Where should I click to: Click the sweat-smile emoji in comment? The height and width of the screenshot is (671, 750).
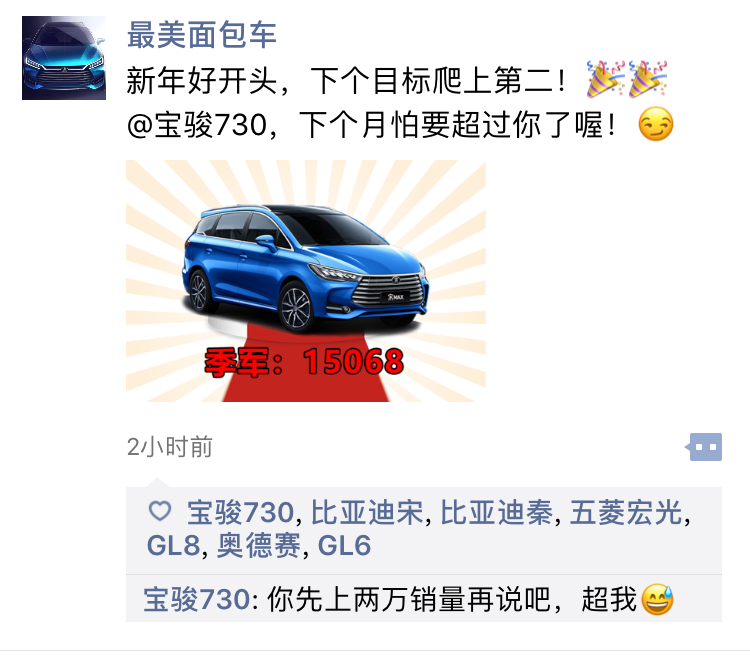click(657, 599)
